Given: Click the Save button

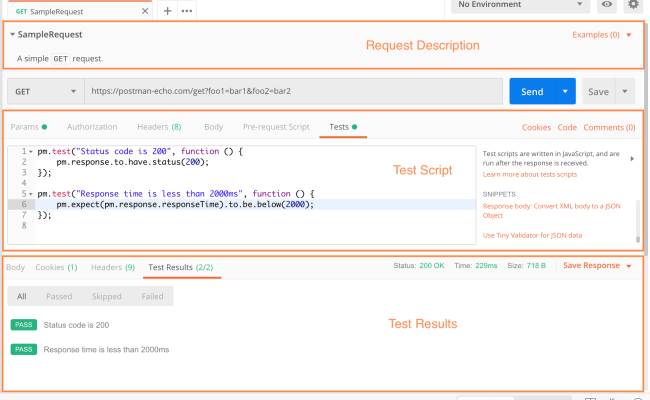Looking at the screenshot, I should pos(598,92).
